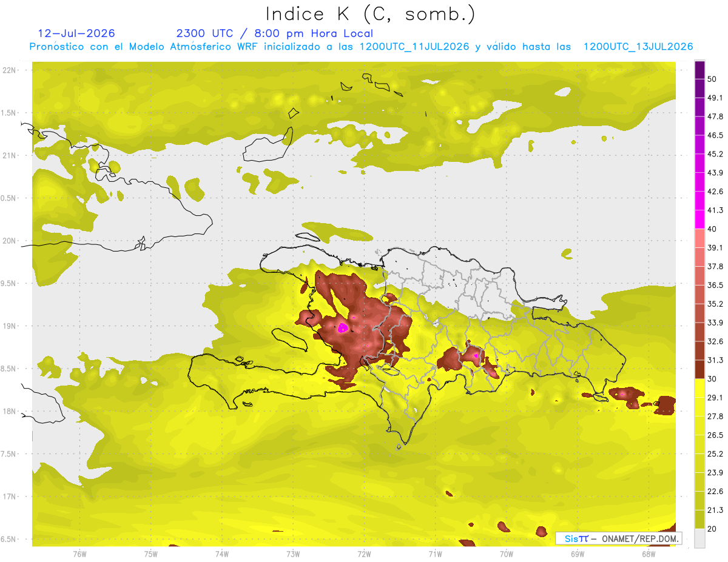
Task: Click the legend value "22.6"
Action: [715, 491]
